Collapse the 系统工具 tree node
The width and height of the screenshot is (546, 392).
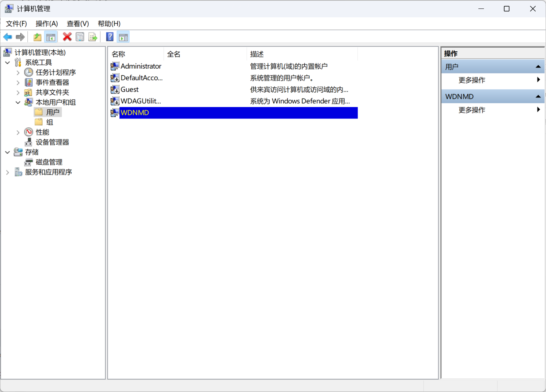coord(7,62)
